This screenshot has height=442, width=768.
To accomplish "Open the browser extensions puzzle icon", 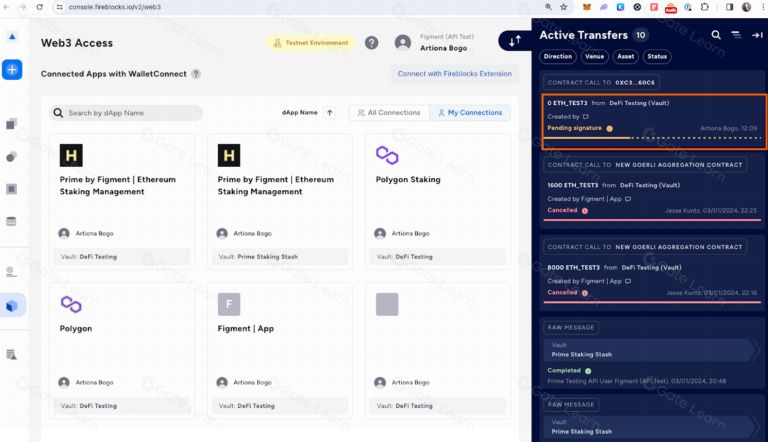I will tap(705, 7).
